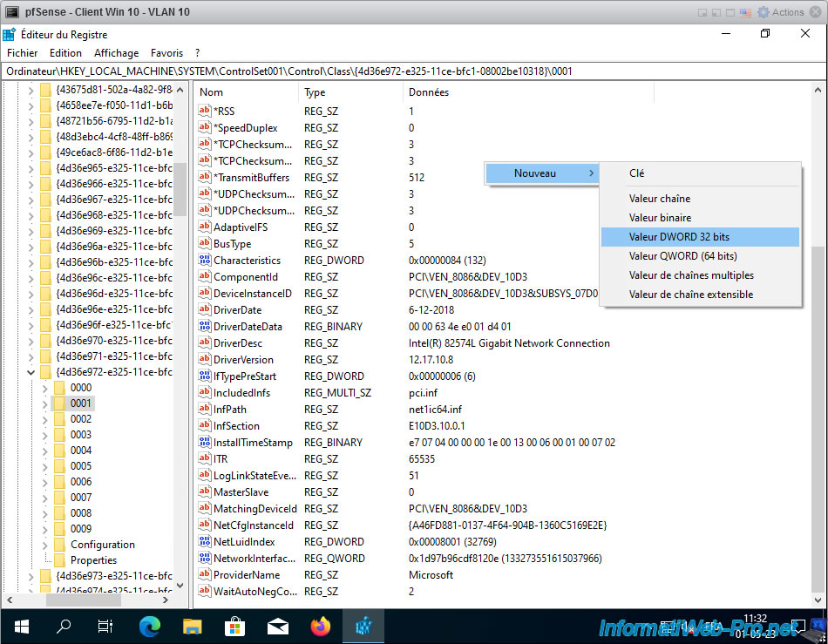Select the 0009 subkey

(x=81, y=528)
